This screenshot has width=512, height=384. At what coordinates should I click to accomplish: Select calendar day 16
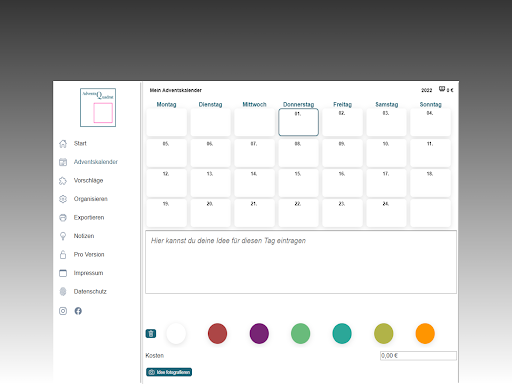pyautogui.click(x=342, y=183)
